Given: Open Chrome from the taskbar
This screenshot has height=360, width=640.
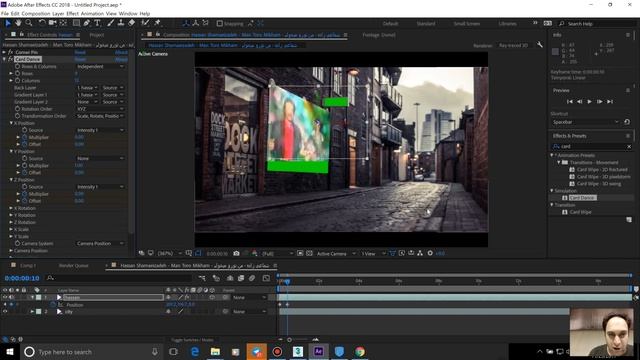Looking at the screenshot, I should coord(360,351).
